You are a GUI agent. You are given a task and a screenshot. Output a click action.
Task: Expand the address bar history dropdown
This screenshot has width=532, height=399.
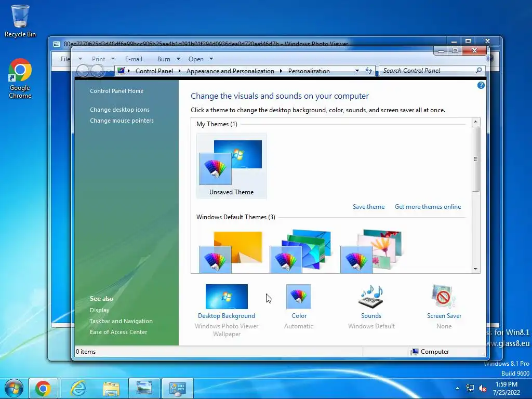coord(357,71)
